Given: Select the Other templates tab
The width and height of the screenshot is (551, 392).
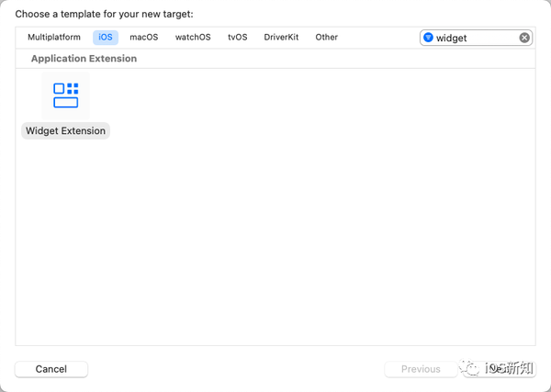Looking at the screenshot, I should (x=326, y=38).
